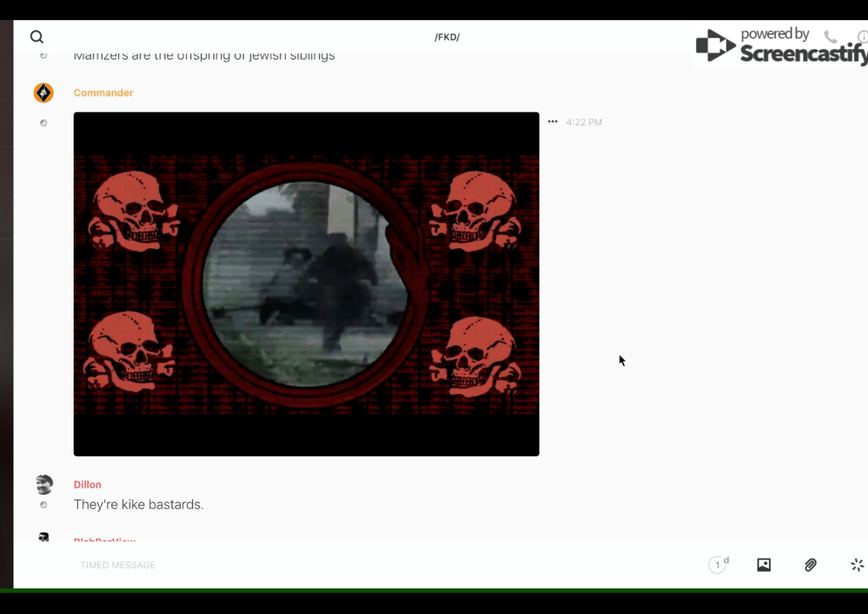Click the search magnifier icon
868x614 pixels.
[x=37, y=37]
